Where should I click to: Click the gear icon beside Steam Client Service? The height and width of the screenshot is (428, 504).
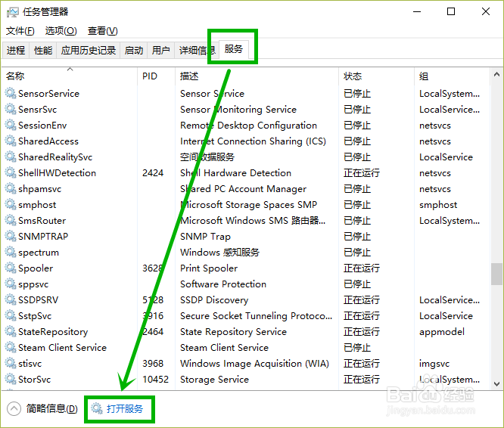click(11, 348)
